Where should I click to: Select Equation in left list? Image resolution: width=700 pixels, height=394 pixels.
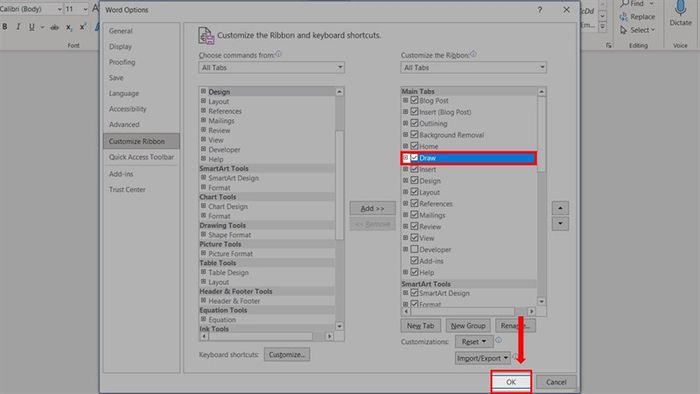coord(222,319)
